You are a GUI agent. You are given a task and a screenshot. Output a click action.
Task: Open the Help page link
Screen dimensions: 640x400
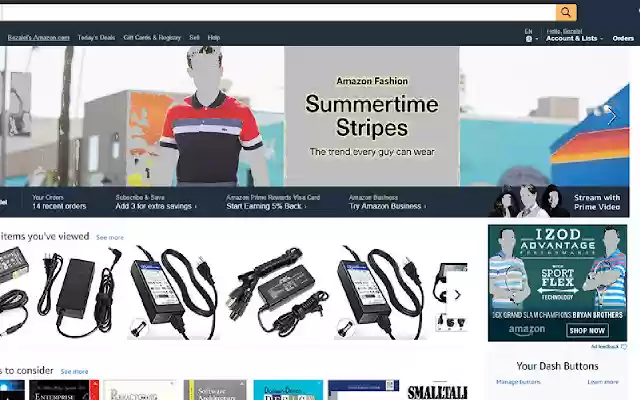[x=213, y=38]
